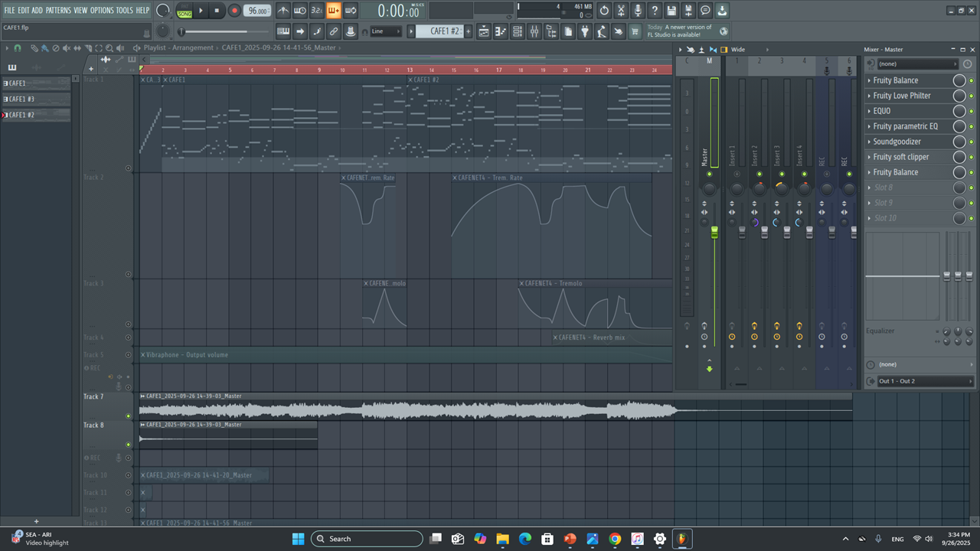Image resolution: width=980 pixels, height=551 pixels.
Task: Toggle the magnet snap icon in the playlist toolbar
Action: [x=18, y=48]
